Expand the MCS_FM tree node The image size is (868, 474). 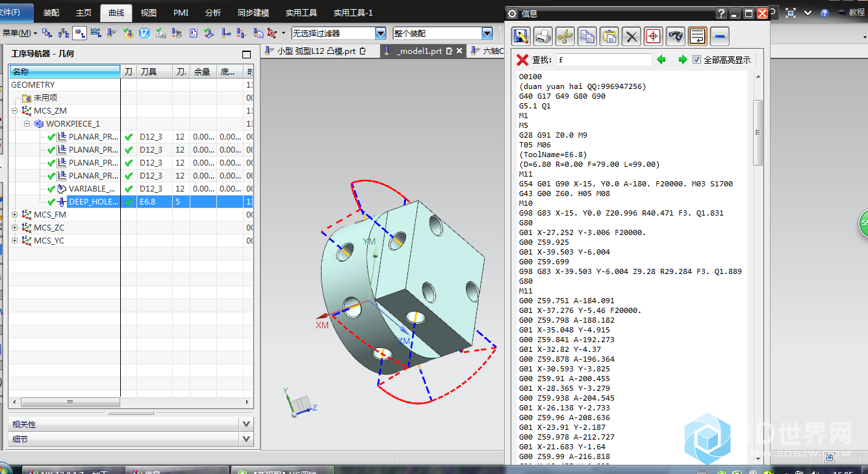pos(15,214)
